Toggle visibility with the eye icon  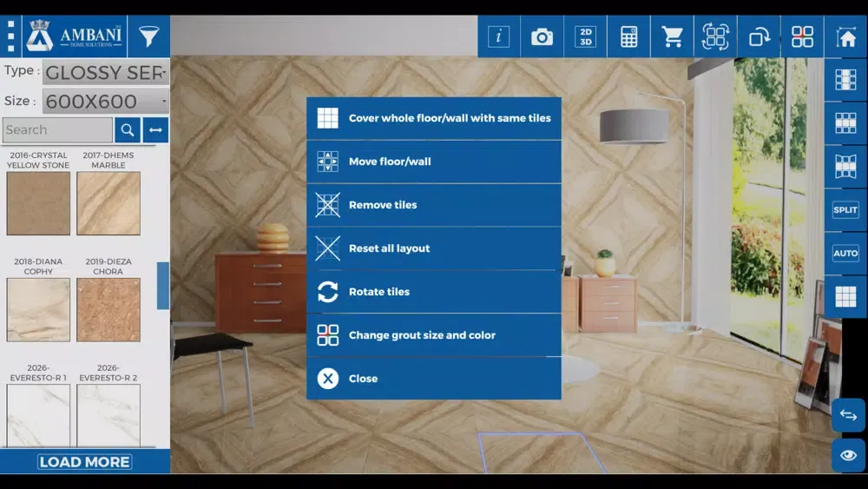point(848,455)
